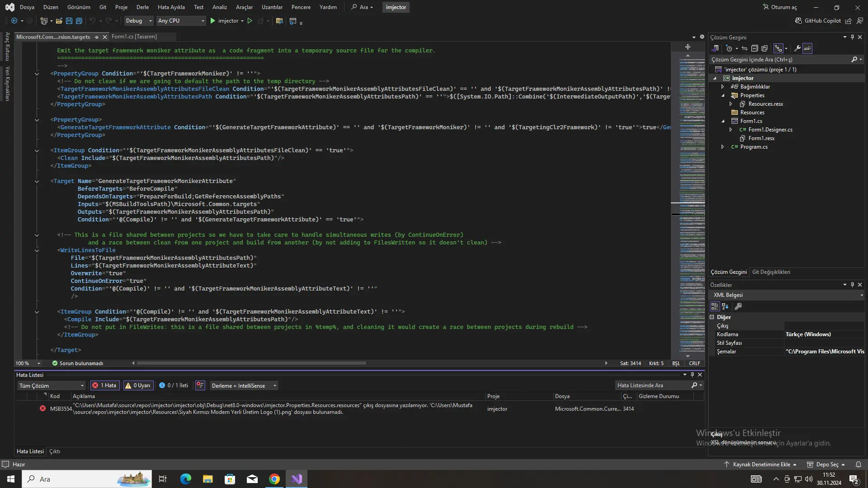Toggle the 1 Hata error filter
Image resolution: width=868 pixels, height=488 pixels.
pyautogui.click(x=105, y=385)
